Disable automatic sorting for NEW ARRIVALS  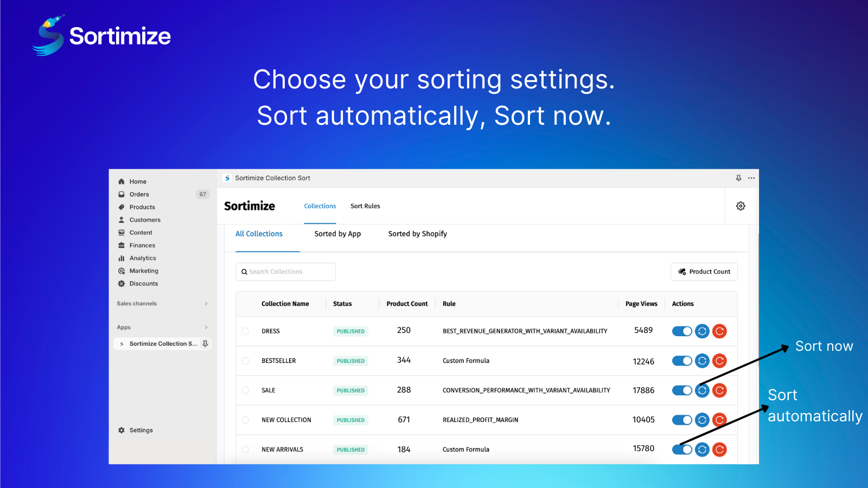click(x=681, y=449)
